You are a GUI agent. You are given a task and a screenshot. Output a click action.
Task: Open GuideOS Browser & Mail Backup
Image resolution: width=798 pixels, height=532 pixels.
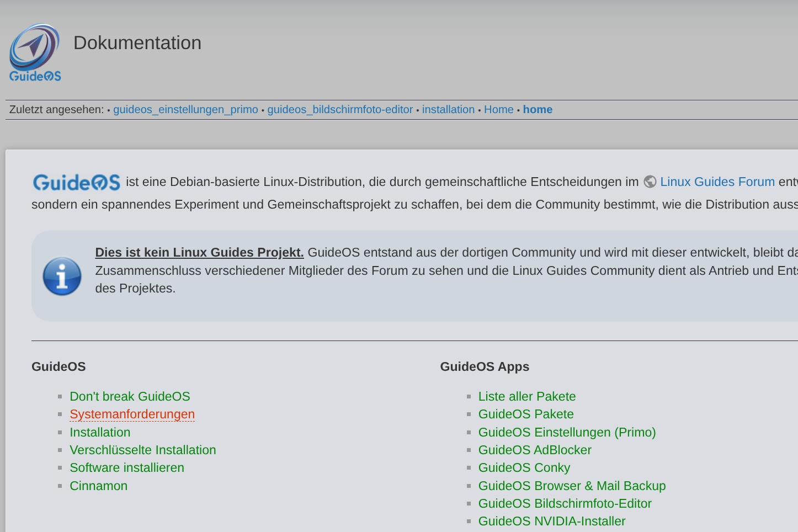[572, 486]
